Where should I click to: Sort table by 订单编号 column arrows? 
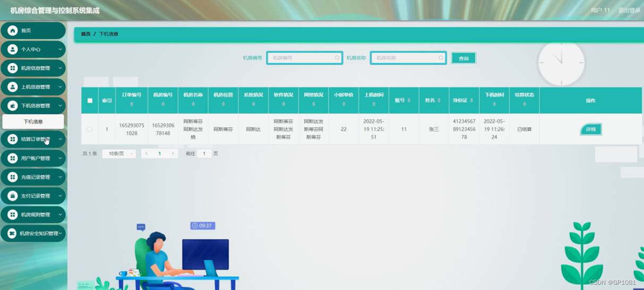(x=132, y=104)
